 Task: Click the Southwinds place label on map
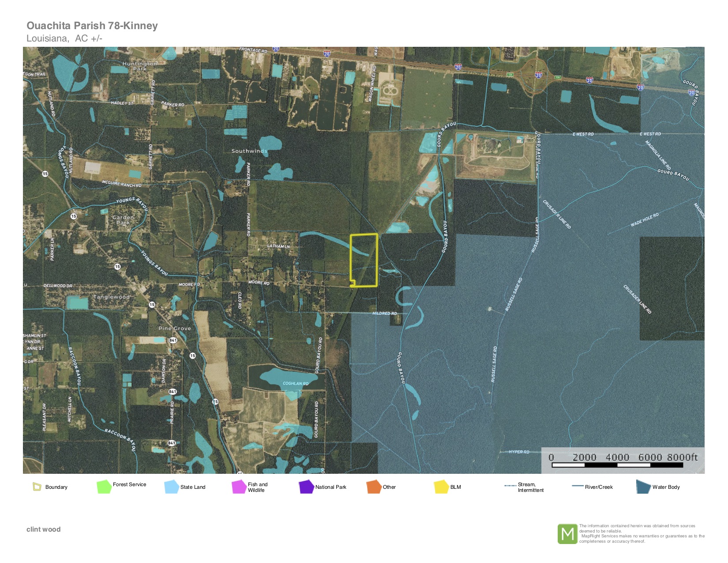(x=249, y=151)
